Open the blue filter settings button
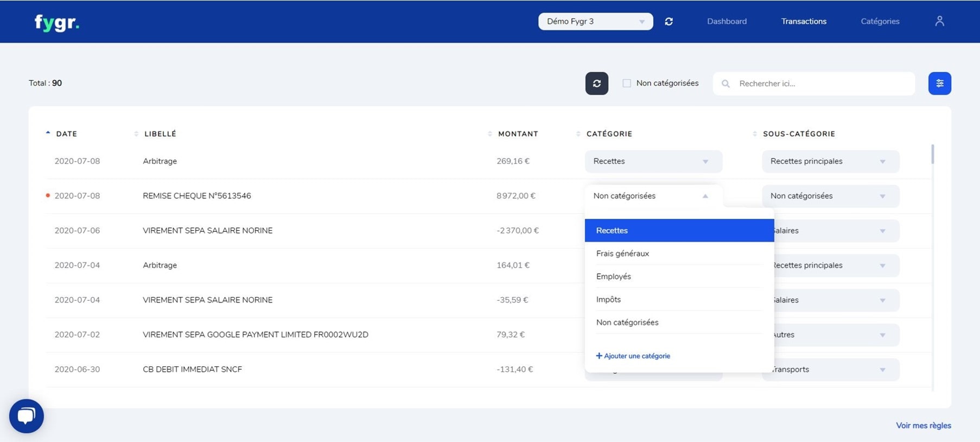Image resolution: width=980 pixels, height=442 pixels. [939, 83]
